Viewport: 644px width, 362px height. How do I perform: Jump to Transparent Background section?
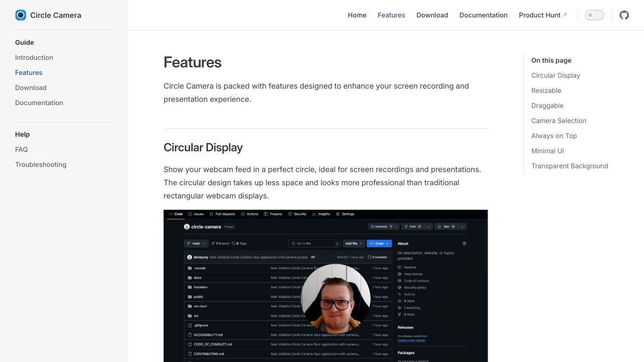[570, 166]
